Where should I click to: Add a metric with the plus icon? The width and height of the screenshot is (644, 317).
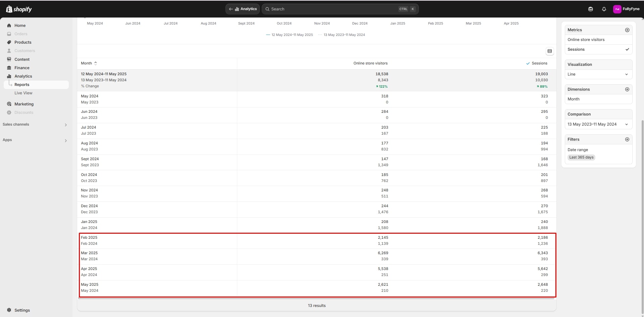(627, 30)
